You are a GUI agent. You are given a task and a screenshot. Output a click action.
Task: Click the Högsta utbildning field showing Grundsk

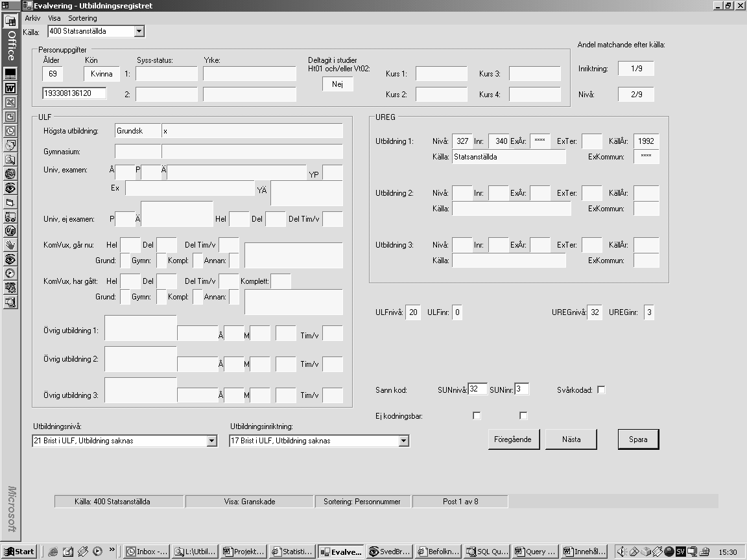coord(137,131)
